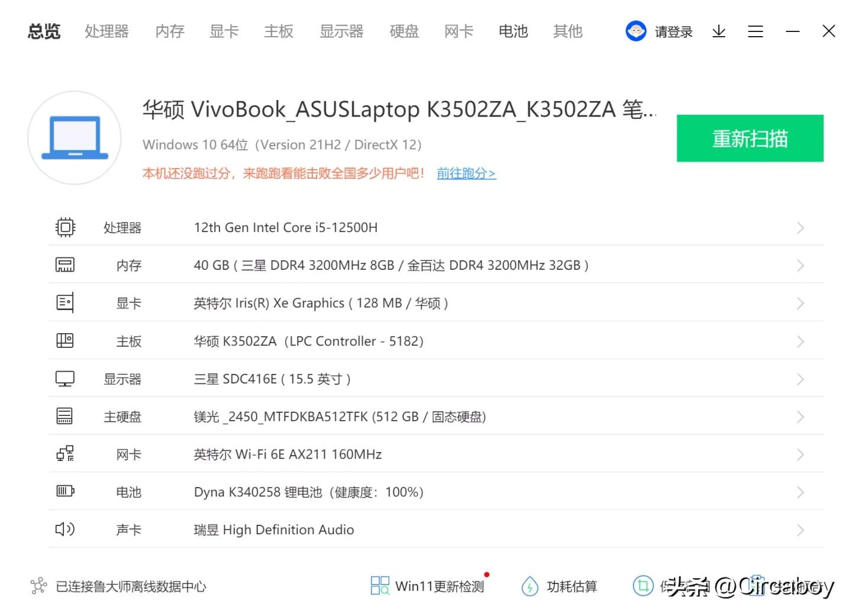Select the processor chip icon beside 处理器

click(64, 227)
